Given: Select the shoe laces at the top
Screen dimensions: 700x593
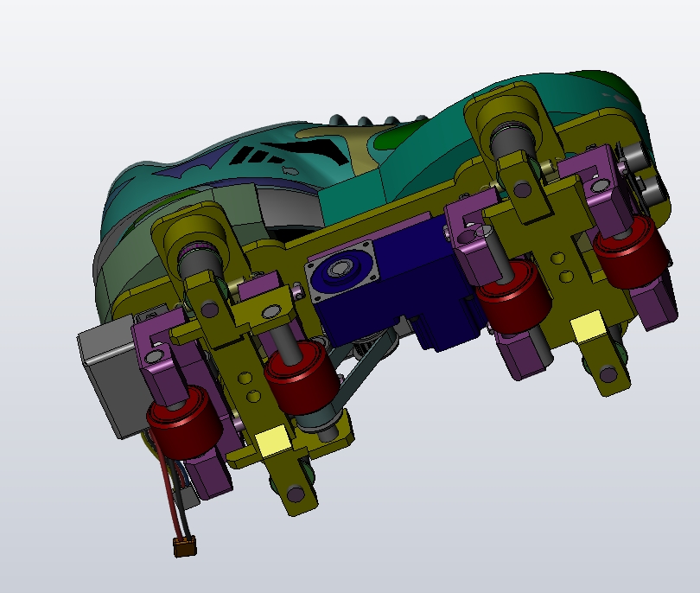Looking at the screenshot, I should (378, 120).
